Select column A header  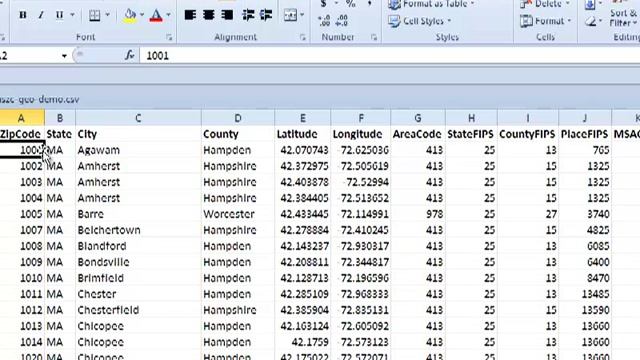[x=21, y=118]
